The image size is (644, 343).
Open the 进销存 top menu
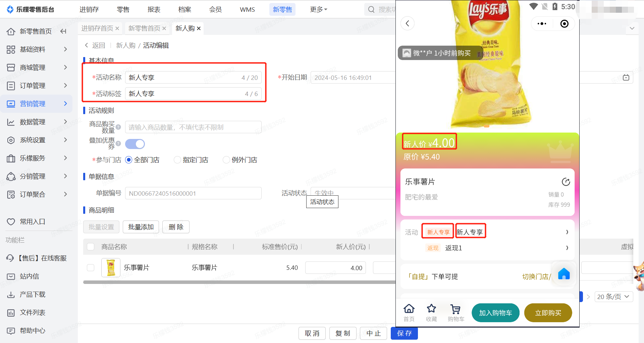tap(89, 9)
